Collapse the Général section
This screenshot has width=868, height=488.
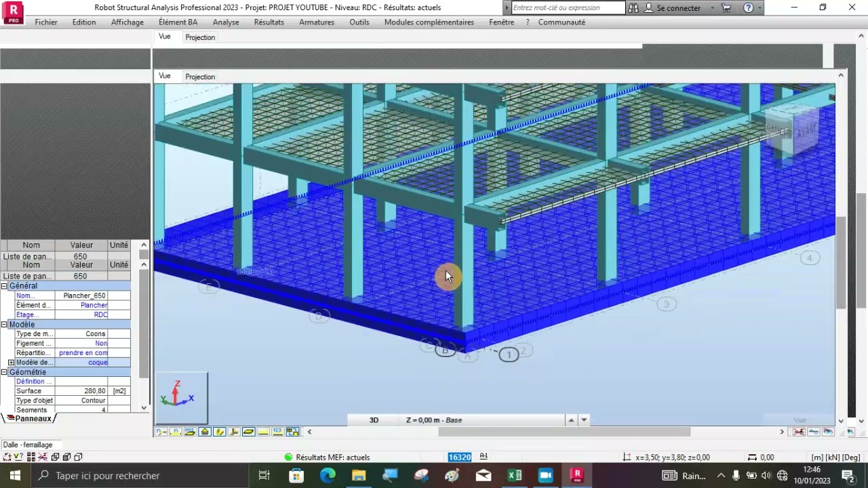(x=4, y=286)
